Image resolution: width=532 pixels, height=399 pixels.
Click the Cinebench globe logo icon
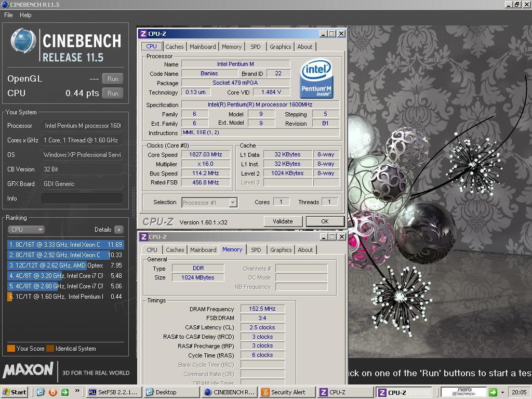(23, 42)
